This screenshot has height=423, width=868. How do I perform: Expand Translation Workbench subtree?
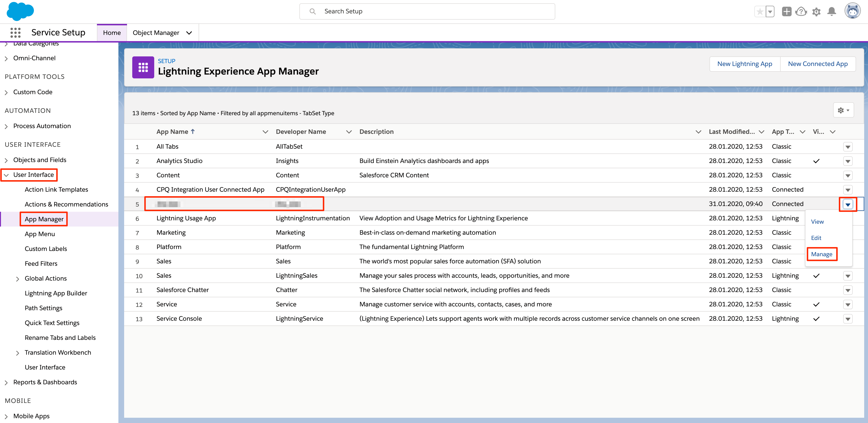pos(17,353)
